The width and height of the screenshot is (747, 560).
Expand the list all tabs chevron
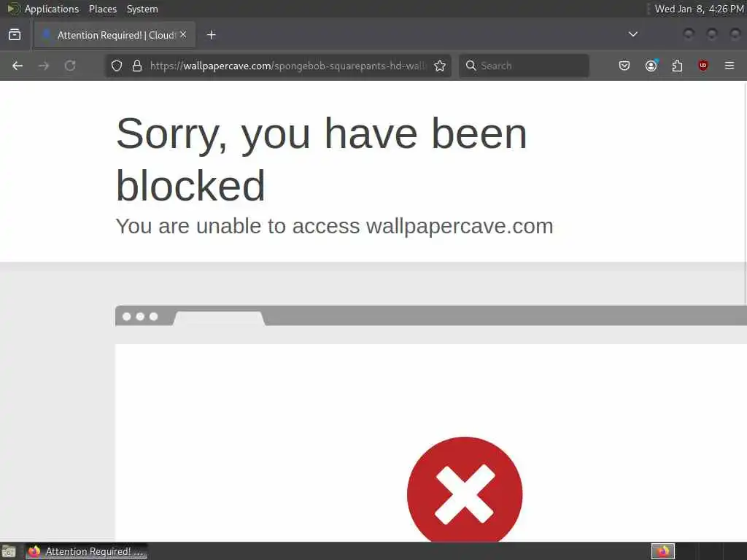tap(632, 34)
